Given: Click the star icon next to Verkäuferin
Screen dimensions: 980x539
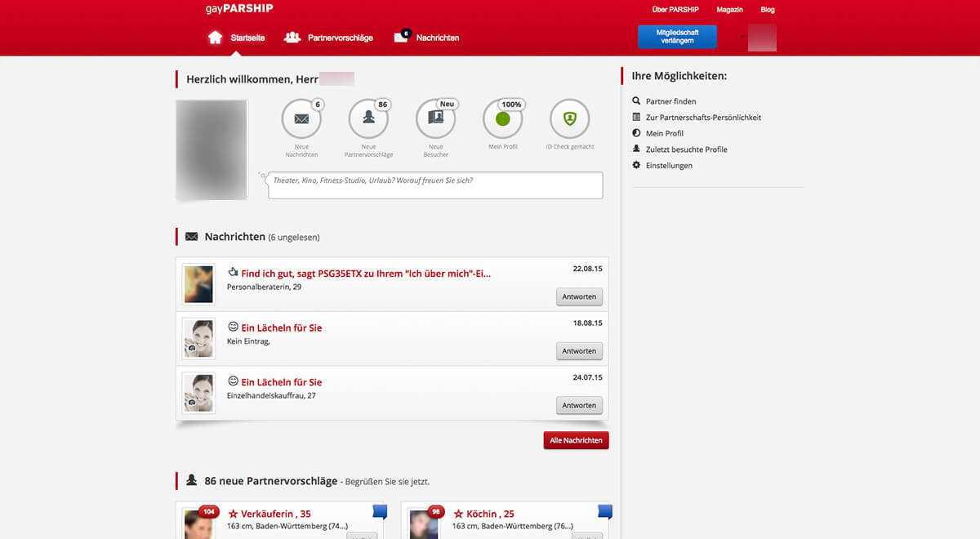Looking at the screenshot, I should point(233,514).
